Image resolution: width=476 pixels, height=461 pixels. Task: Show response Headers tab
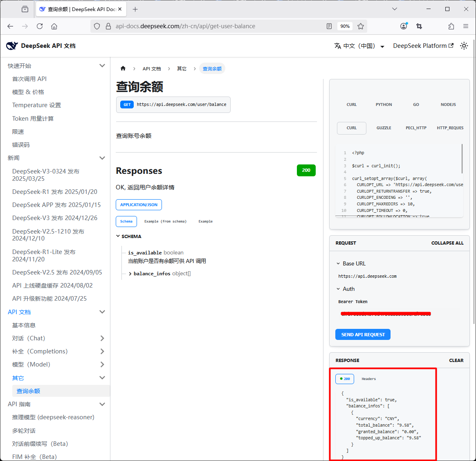[x=368, y=379]
